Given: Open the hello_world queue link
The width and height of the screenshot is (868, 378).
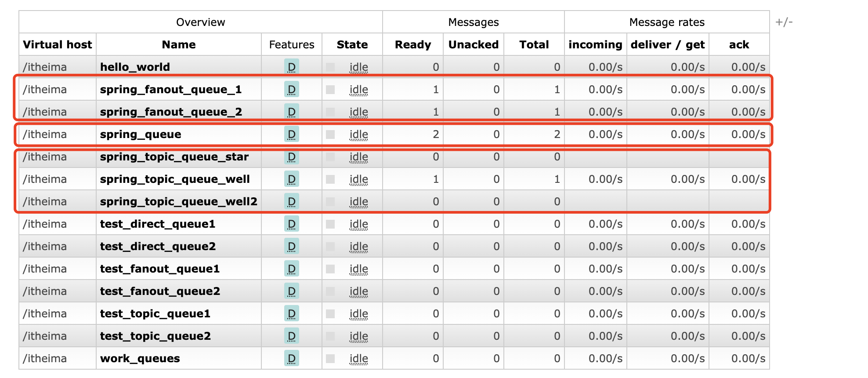Looking at the screenshot, I should 135,67.
